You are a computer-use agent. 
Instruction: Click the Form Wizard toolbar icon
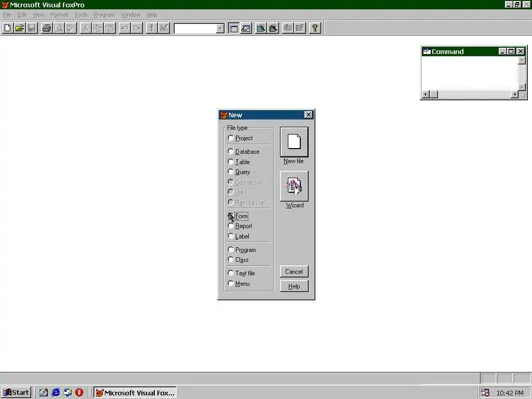261,28
